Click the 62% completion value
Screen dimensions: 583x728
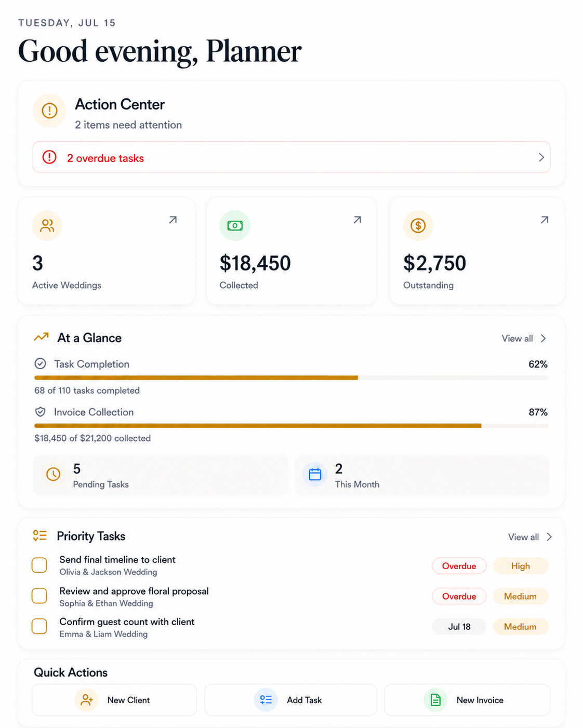[538, 364]
